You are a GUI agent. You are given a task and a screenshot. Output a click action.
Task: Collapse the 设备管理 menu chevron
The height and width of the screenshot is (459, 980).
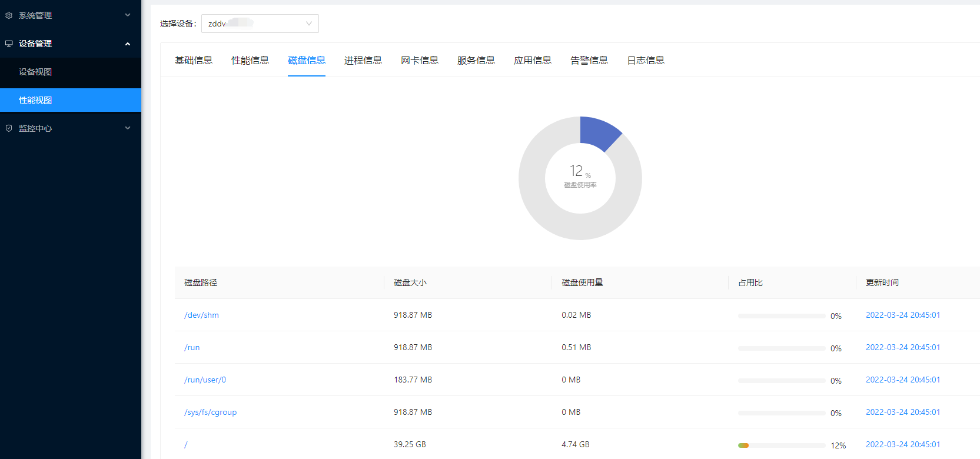click(128, 44)
